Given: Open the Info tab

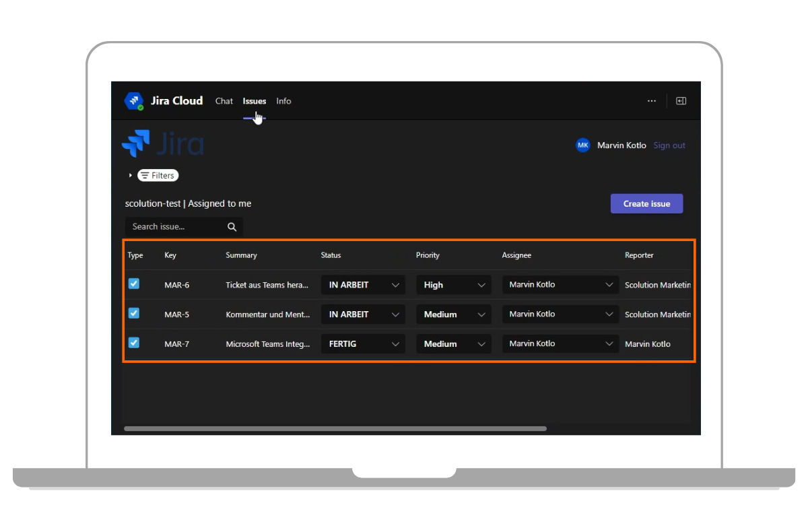Looking at the screenshot, I should pyautogui.click(x=283, y=101).
